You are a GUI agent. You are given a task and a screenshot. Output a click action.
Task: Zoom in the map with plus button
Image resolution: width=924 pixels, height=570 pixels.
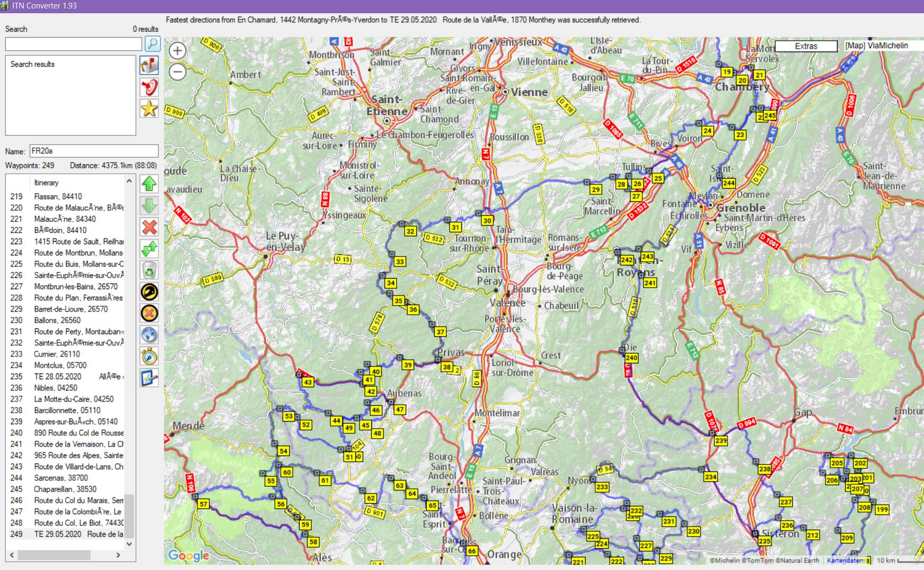177,51
